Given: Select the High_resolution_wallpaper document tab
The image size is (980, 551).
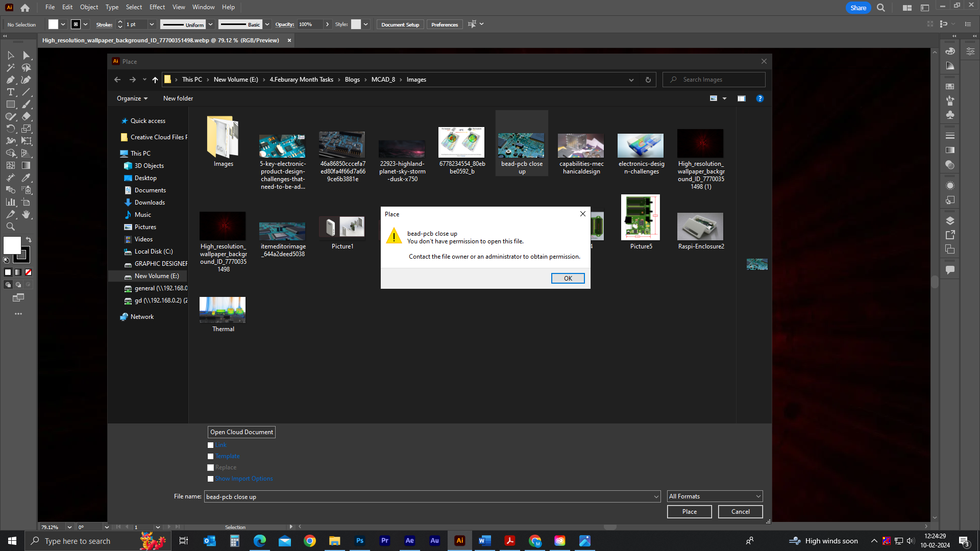Looking at the screenshot, I should 153,40.
